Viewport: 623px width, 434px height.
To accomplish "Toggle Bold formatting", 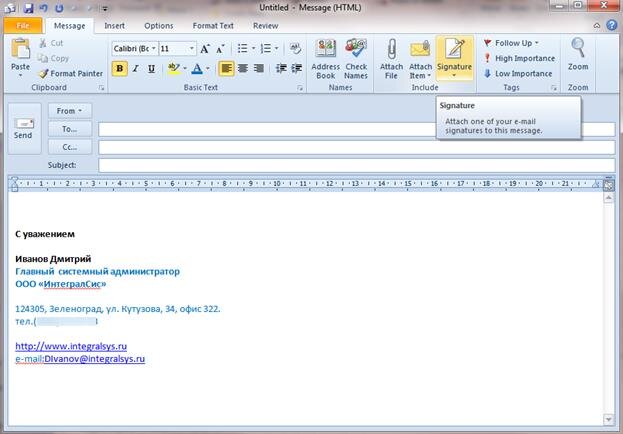I will (120, 68).
